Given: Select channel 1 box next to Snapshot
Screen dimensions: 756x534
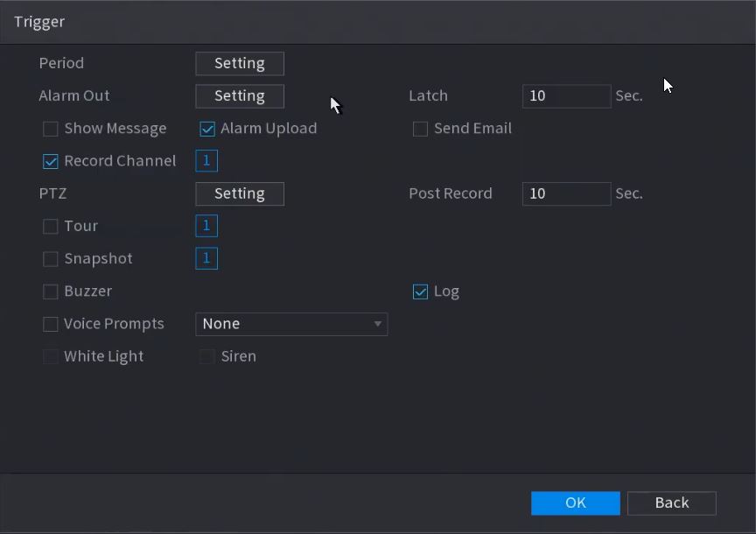Looking at the screenshot, I should pos(206,258).
